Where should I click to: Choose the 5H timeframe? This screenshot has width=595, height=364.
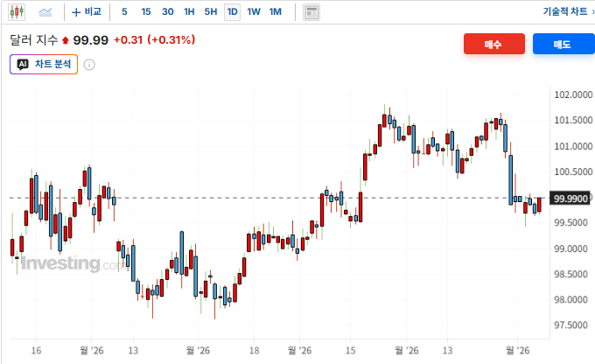(x=211, y=12)
